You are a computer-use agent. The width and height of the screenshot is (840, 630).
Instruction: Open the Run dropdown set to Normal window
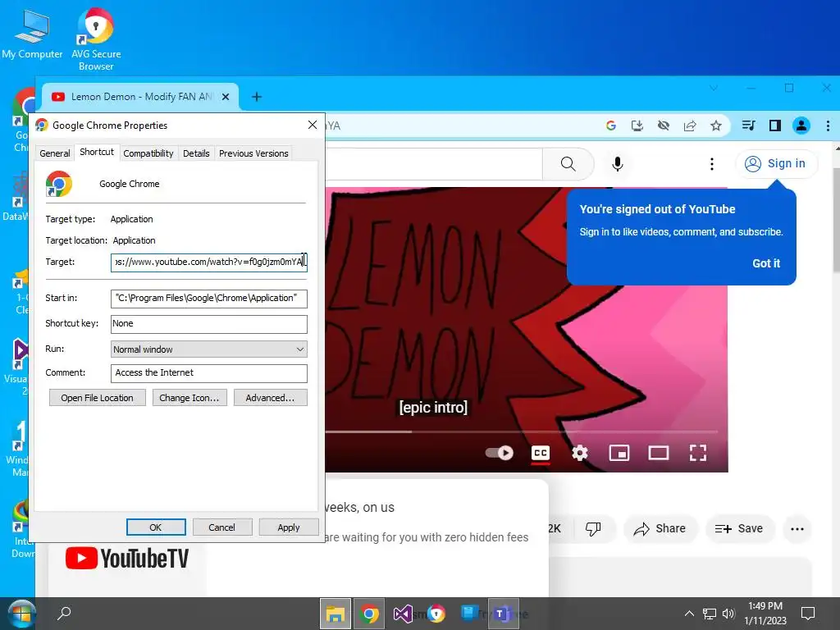(209, 349)
